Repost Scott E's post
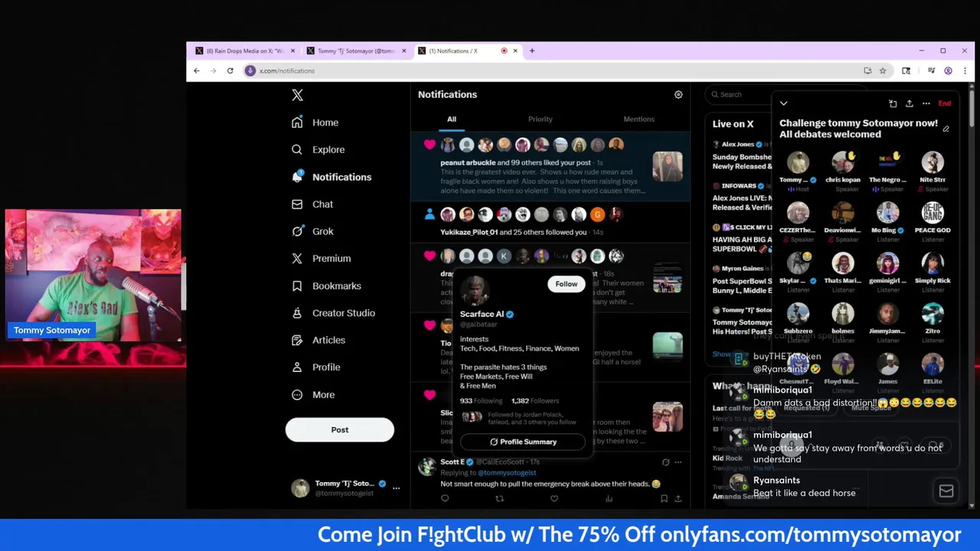 499,499
